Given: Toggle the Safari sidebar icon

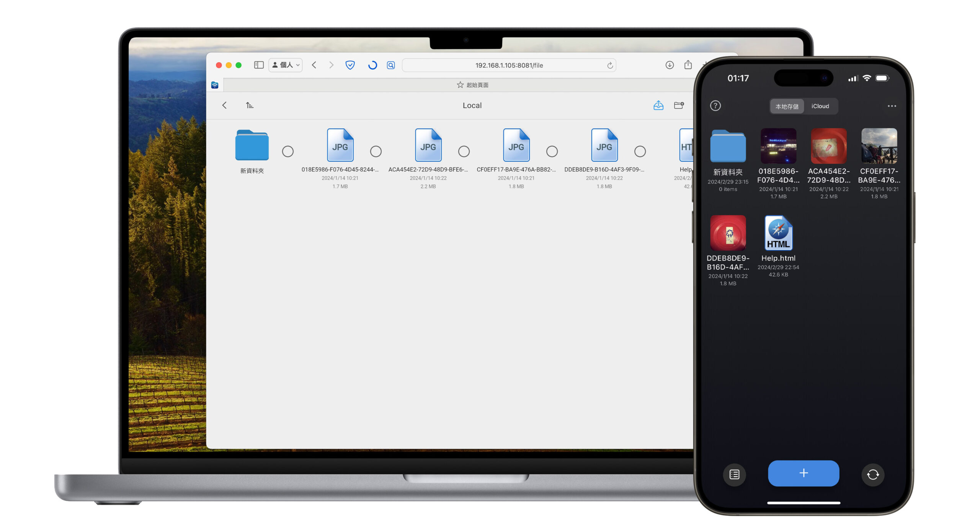Looking at the screenshot, I should (259, 65).
